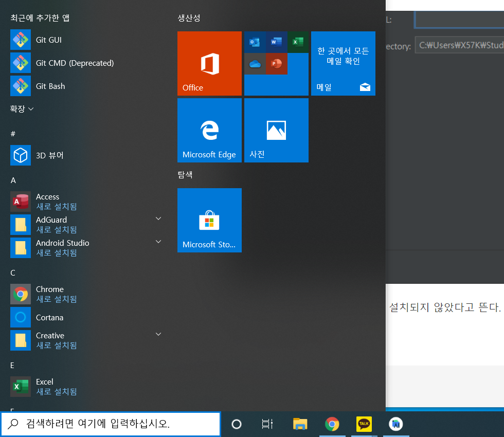This screenshot has width=504, height=437.
Task: Click the 최근에 추가한 앱 heading
Action: pyautogui.click(x=40, y=18)
